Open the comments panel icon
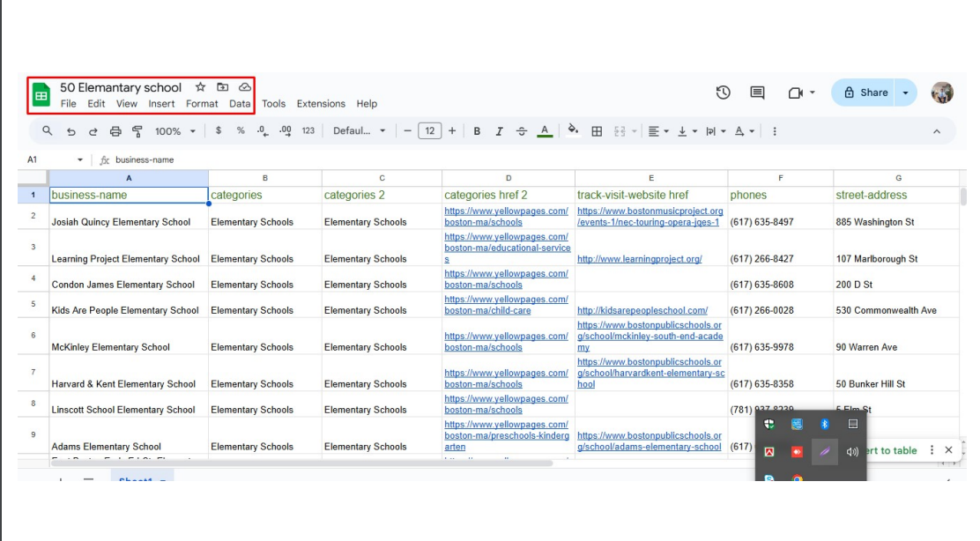 757,93
